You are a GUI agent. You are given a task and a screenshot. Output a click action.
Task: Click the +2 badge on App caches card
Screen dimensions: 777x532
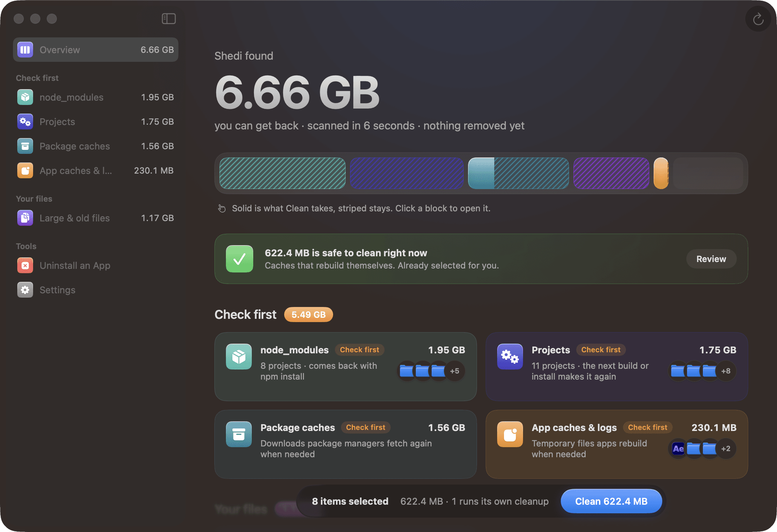tap(726, 449)
